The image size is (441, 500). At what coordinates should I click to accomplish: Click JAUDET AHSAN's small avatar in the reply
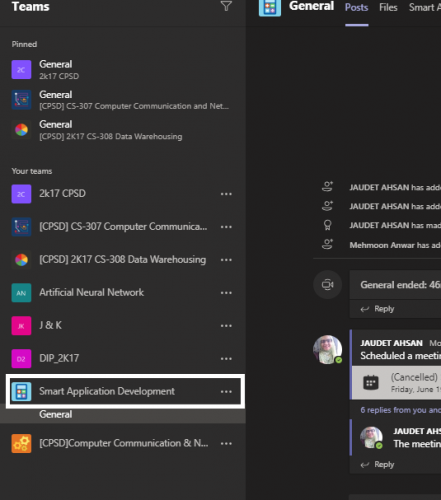pyautogui.click(x=371, y=437)
